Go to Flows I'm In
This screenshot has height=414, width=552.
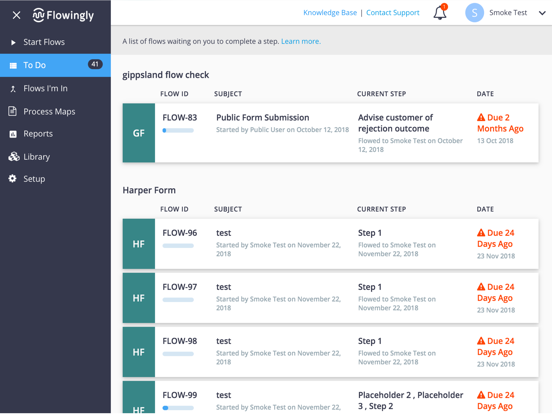tap(55, 88)
